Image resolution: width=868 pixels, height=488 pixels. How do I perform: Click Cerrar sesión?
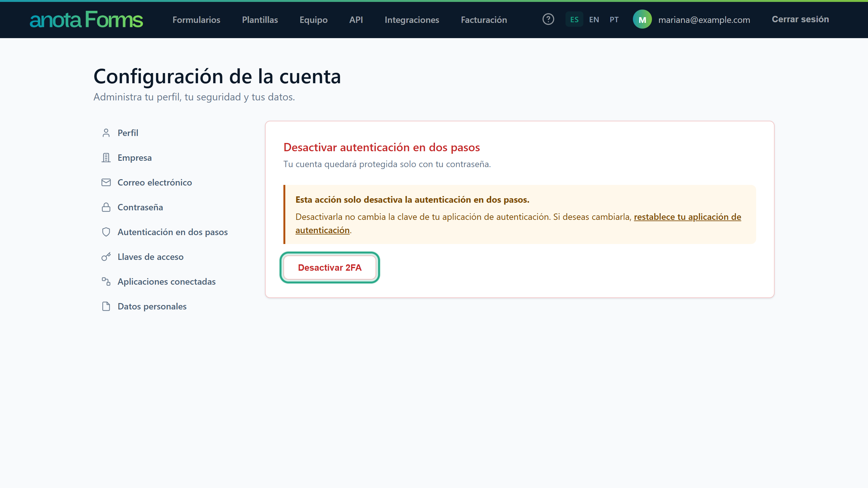tap(800, 19)
